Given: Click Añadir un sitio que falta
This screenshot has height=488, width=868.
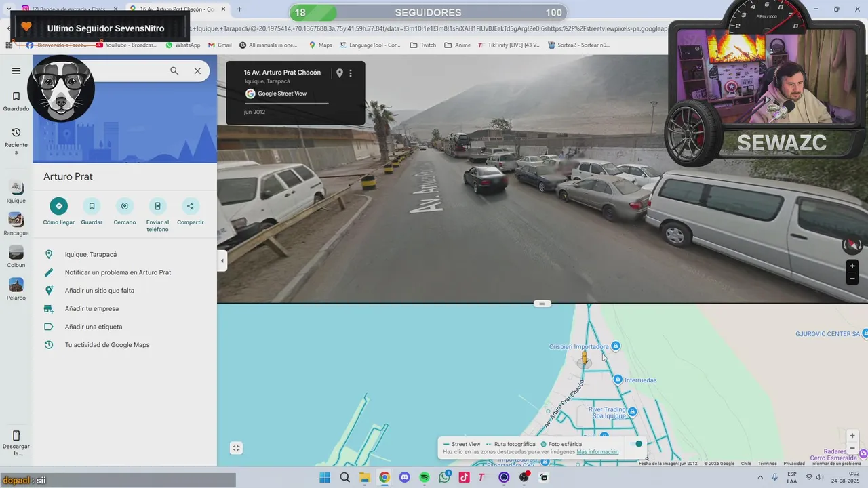Looking at the screenshot, I should (125, 290).
